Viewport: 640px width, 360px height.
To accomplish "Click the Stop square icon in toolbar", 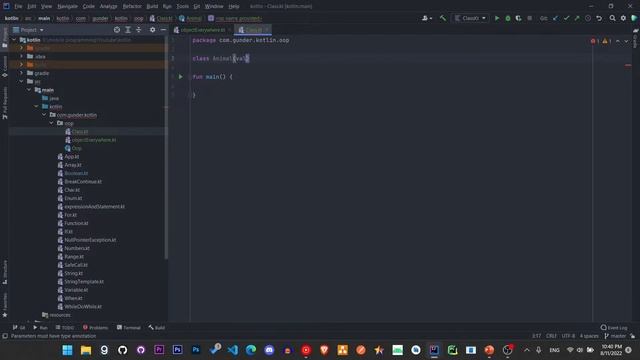I will (x=529, y=18).
